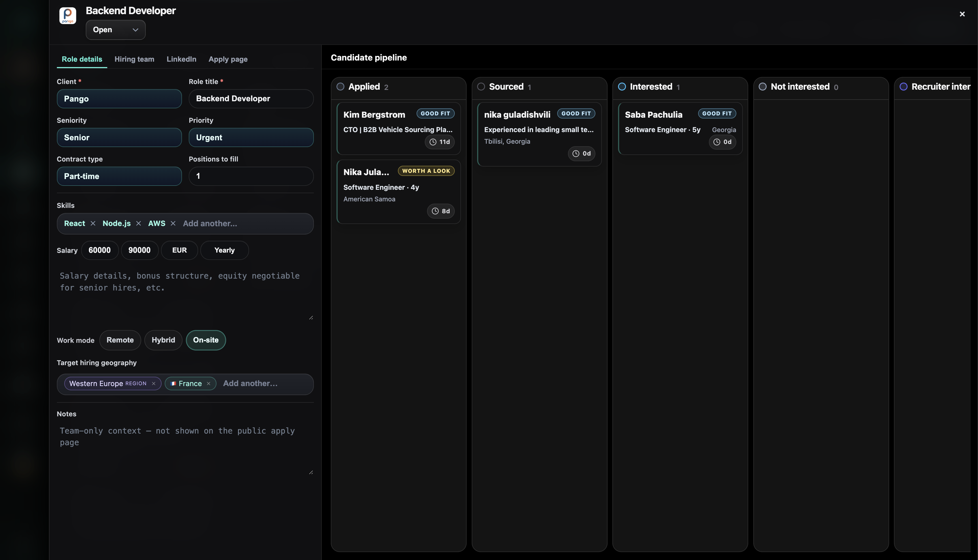Remove Western Europe region tag

(153, 384)
